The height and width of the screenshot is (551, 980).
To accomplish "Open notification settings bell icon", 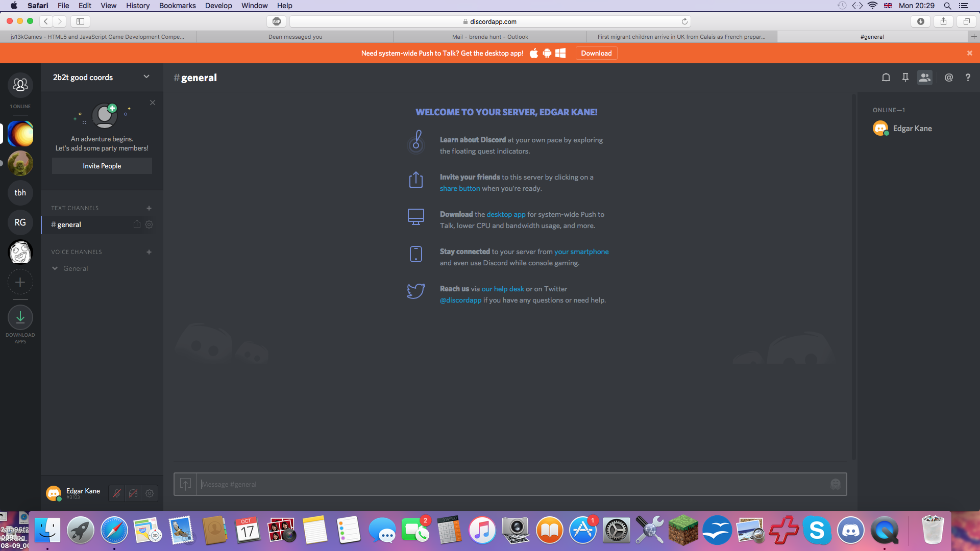I will [886, 78].
